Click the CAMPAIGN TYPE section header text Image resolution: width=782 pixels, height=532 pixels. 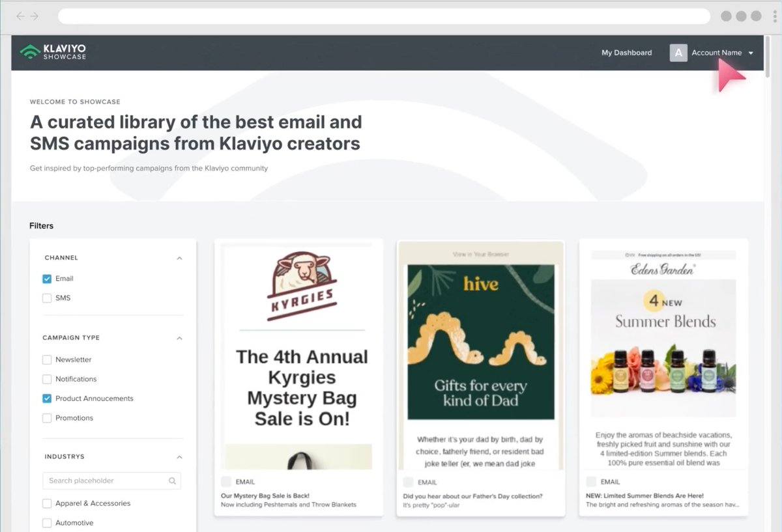[72, 338]
